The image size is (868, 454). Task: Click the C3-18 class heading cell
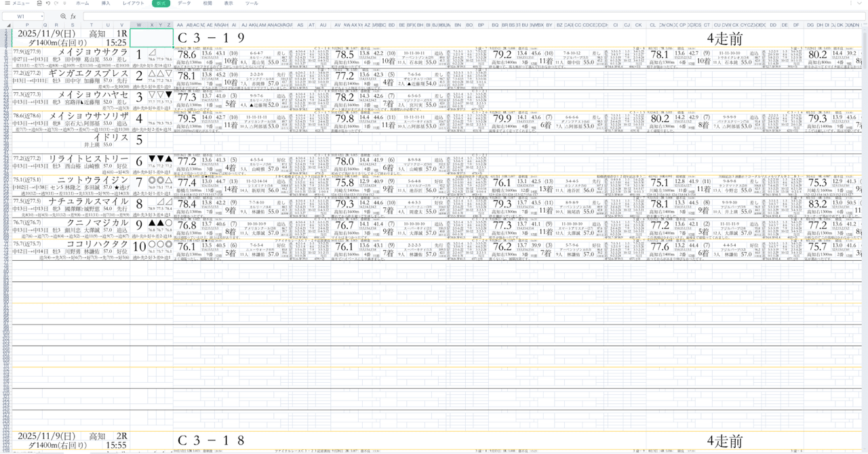(211, 440)
